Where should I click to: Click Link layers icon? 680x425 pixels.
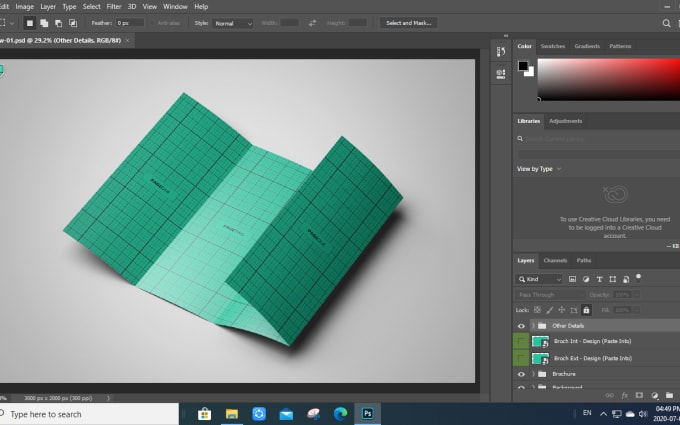(609, 396)
